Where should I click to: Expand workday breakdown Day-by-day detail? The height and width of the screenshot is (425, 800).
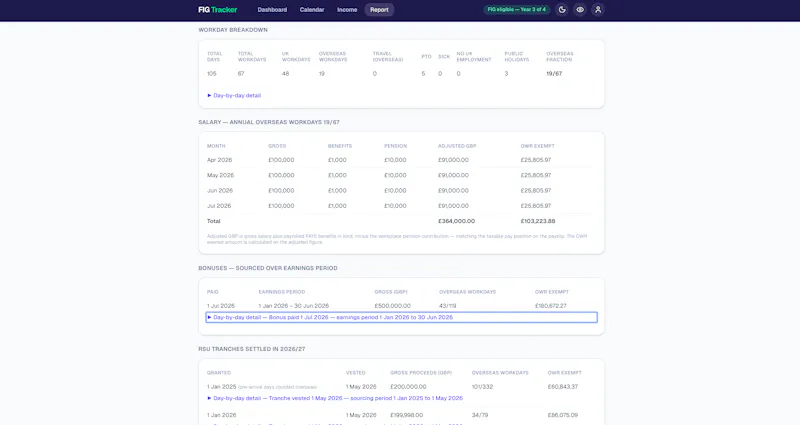(x=234, y=95)
